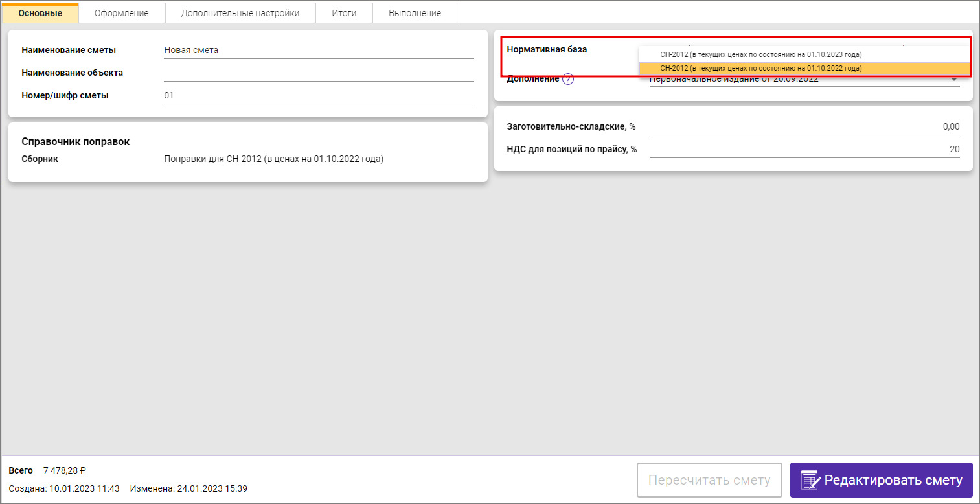Image resolution: width=980 pixels, height=504 pixels.
Task: Focus the Наименование сметы field
Action: [x=318, y=50]
